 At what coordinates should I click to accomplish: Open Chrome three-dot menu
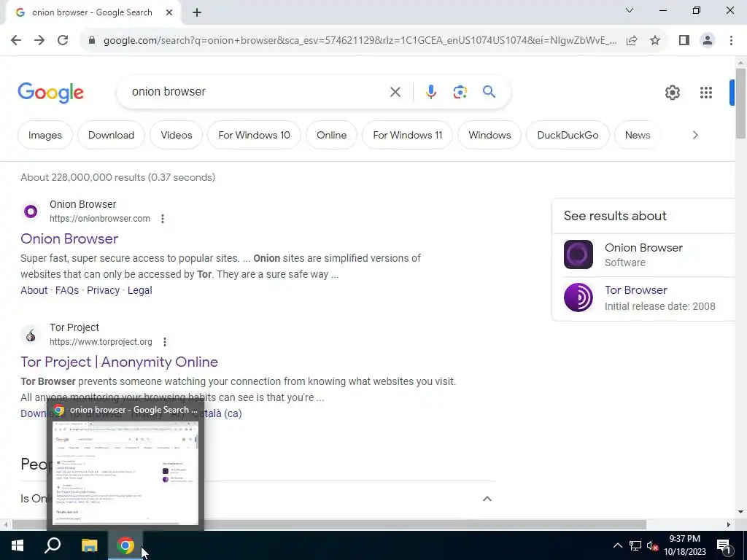[731, 40]
